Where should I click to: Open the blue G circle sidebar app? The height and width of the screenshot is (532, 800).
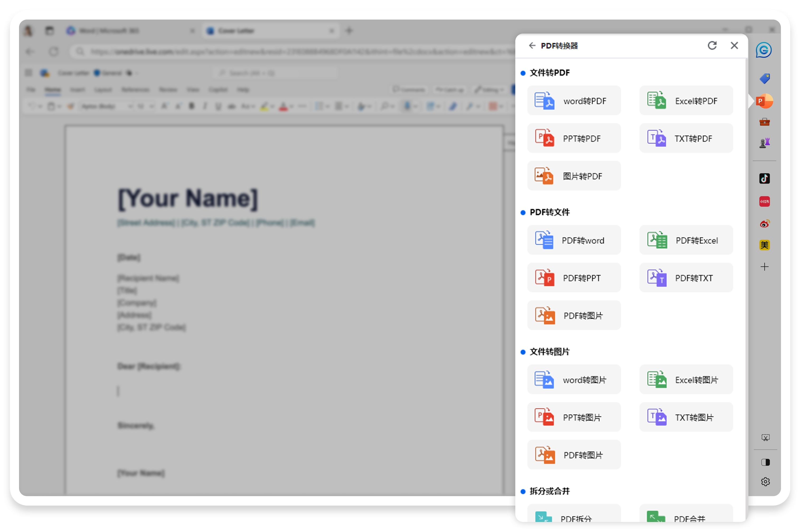(763, 50)
